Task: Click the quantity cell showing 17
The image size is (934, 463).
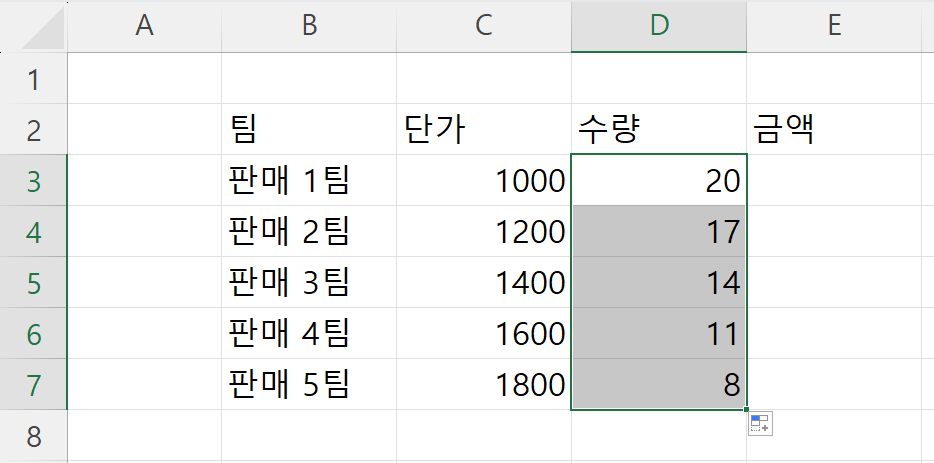Action: point(659,232)
